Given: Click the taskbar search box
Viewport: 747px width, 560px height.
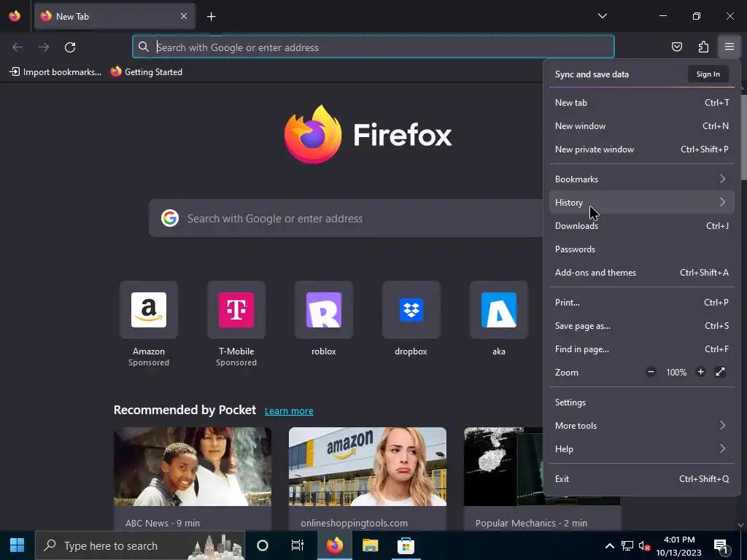Looking at the screenshot, I should point(140,545).
